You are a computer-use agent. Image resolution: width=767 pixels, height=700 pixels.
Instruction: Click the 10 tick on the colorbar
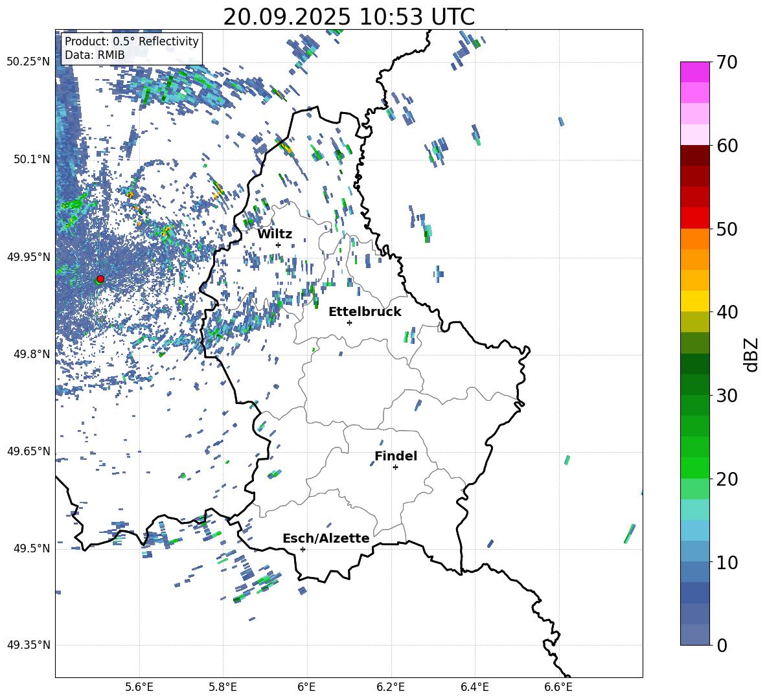(727, 562)
